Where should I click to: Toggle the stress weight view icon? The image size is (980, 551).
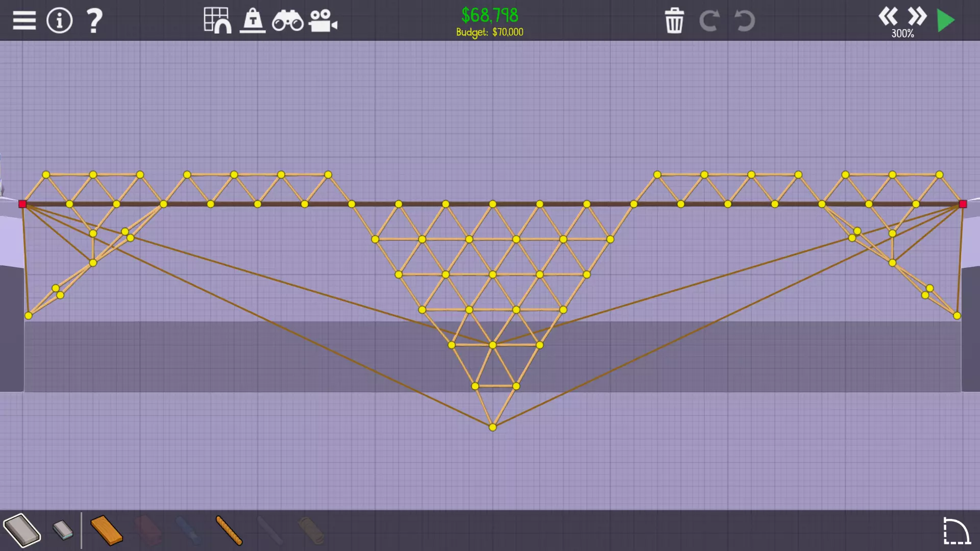(253, 21)
